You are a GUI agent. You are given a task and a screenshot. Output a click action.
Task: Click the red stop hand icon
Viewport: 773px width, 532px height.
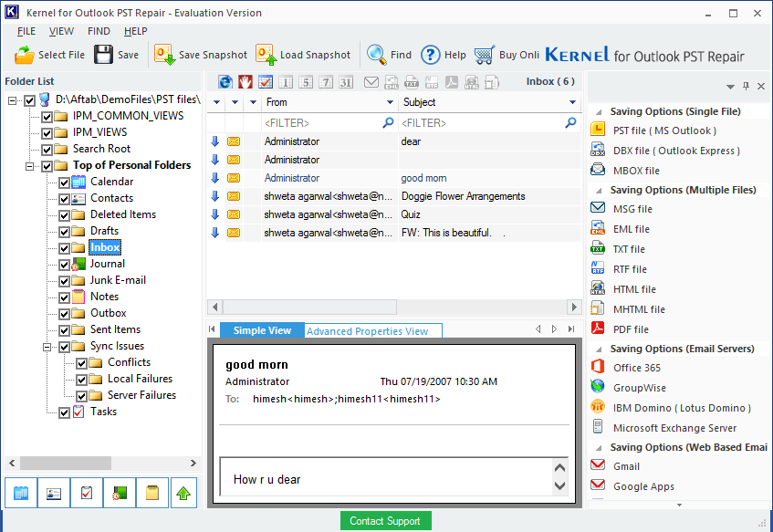(x=245, y=82)
